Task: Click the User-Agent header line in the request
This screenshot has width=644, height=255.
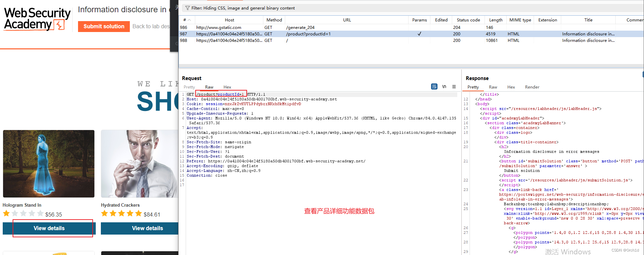Action: [321, 121]
